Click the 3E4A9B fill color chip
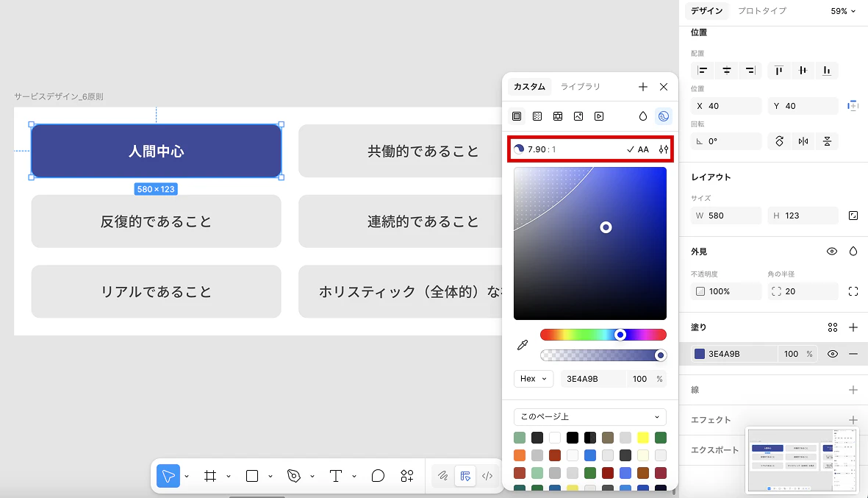 click(700, 354)
